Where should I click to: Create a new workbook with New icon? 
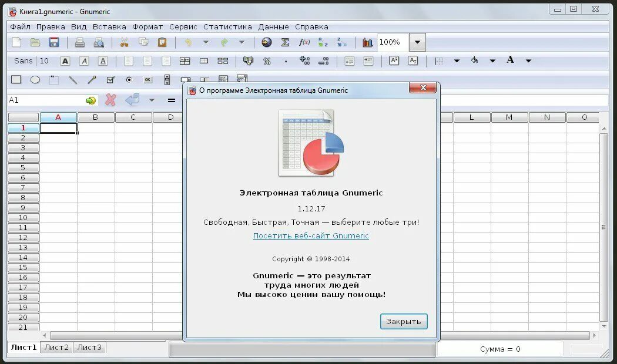(x=16, y=42)
